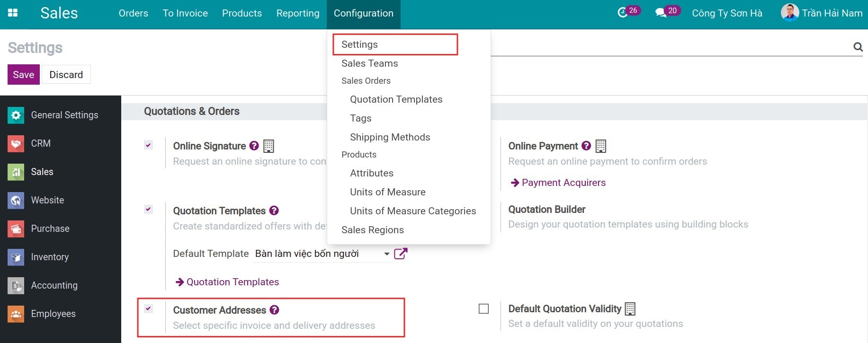The height and width of the screenshot is (343, 868).
Task: Choose Sales Teams in the menu
Action: [369, 63]
